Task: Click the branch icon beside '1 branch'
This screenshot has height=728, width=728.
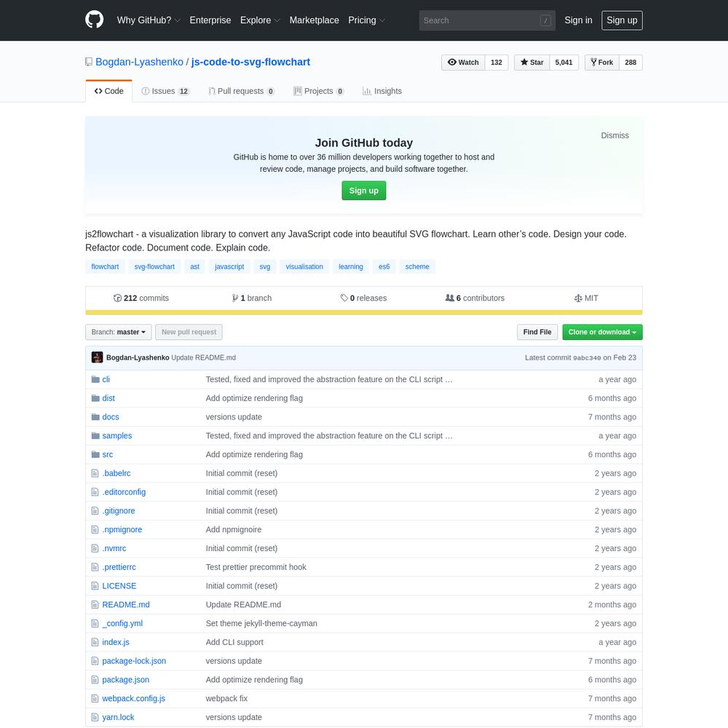Action: tap(235, 298)
